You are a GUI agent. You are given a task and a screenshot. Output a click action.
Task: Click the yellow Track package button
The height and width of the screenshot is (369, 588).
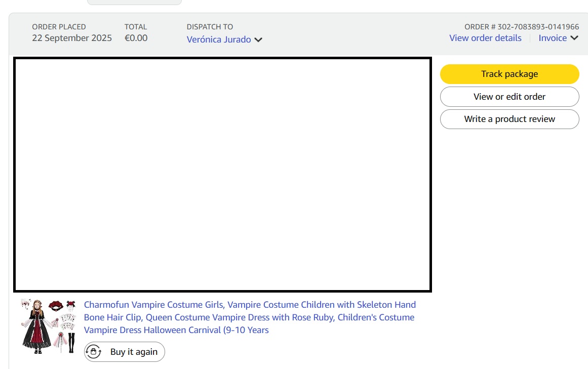(509, 74)
